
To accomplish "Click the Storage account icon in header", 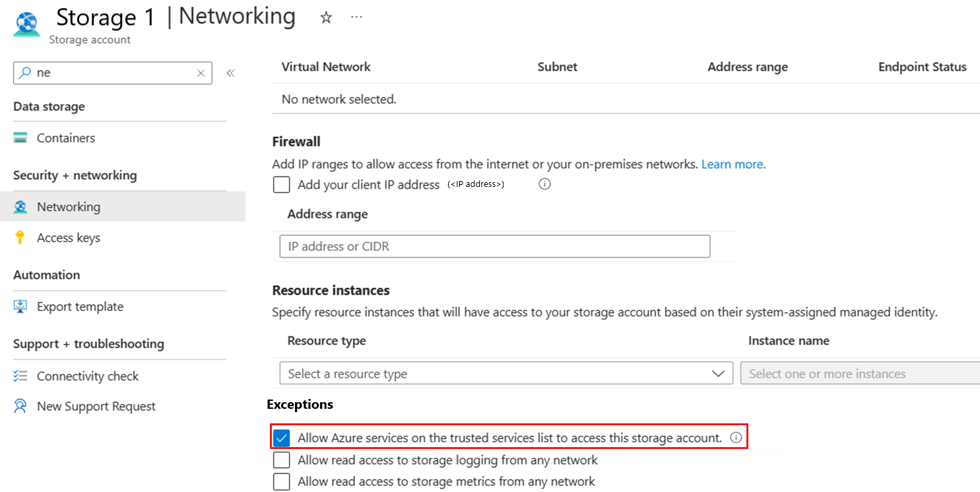I will coord(26,24).
